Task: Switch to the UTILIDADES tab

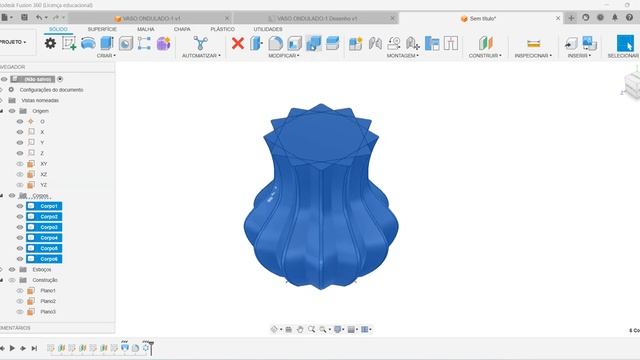Action: point(268,29)
